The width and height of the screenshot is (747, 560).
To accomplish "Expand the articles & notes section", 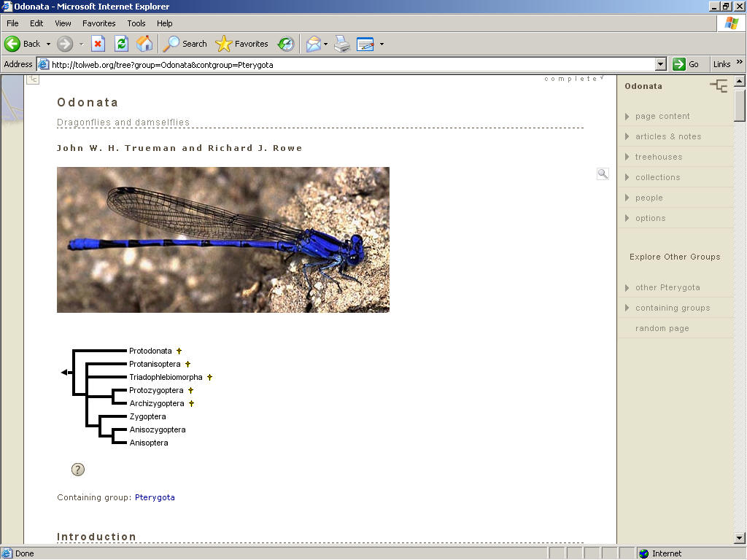I will [x=667, y=136].
